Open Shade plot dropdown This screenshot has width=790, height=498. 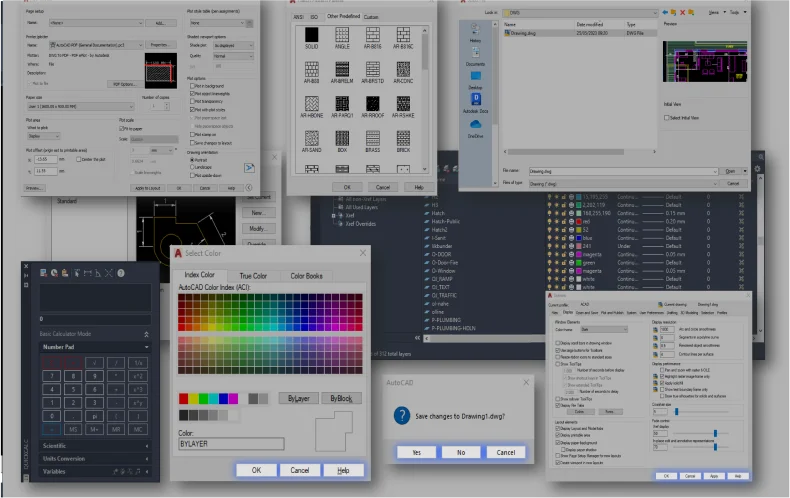tap(233, 45)
